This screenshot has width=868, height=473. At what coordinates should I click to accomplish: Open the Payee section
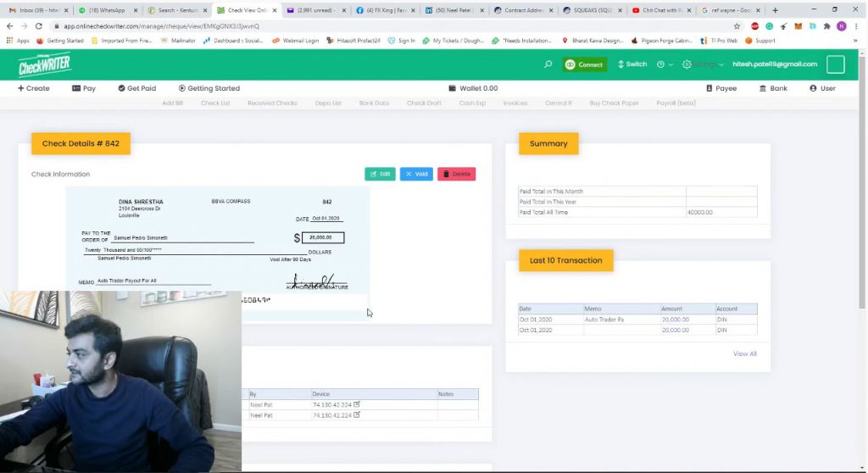[721, 88]
